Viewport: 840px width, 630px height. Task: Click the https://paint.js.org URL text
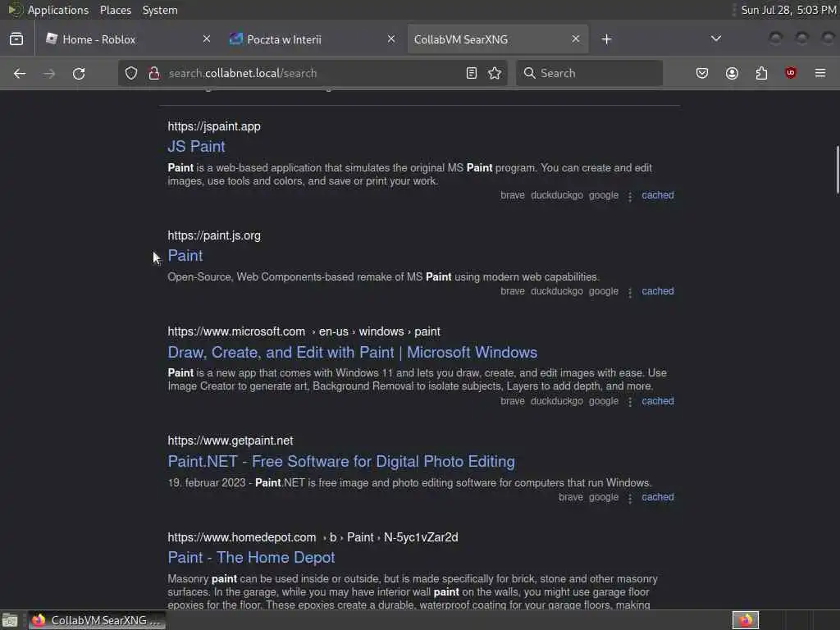214,235
